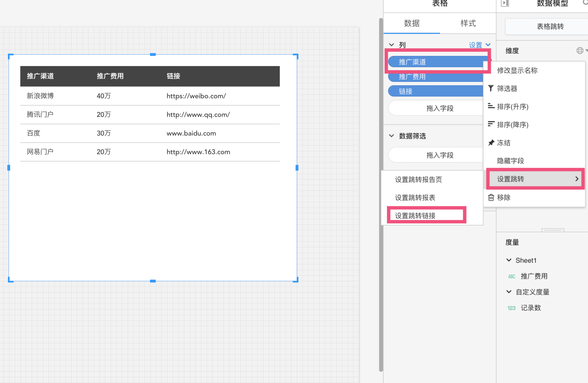Image resolution: width=588 pixels, height=383 pixels.
Task: Click collapse panel icon near 数据模型
Action: click(x=505, y=3)
